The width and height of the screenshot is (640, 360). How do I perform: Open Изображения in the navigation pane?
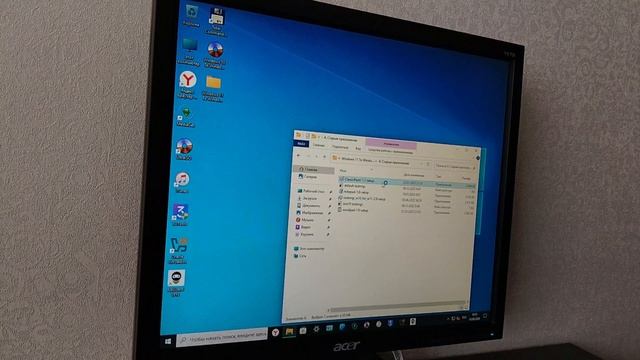click(311, 213)
